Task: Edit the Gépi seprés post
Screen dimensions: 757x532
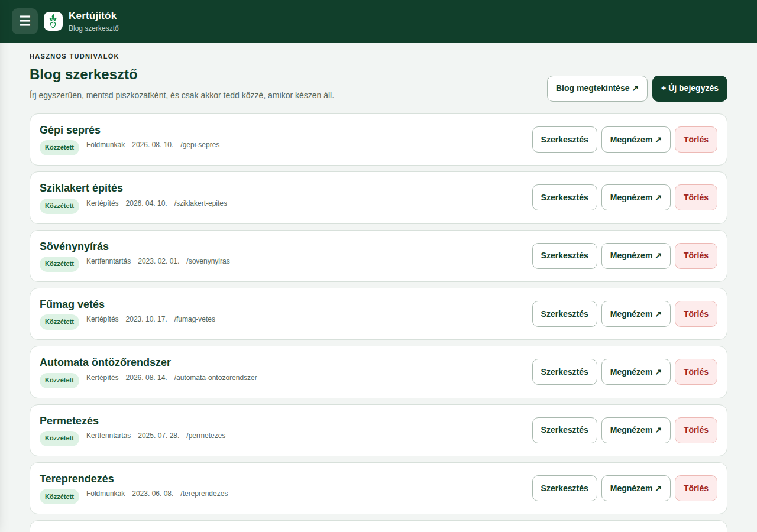Action: click(565, 140)
